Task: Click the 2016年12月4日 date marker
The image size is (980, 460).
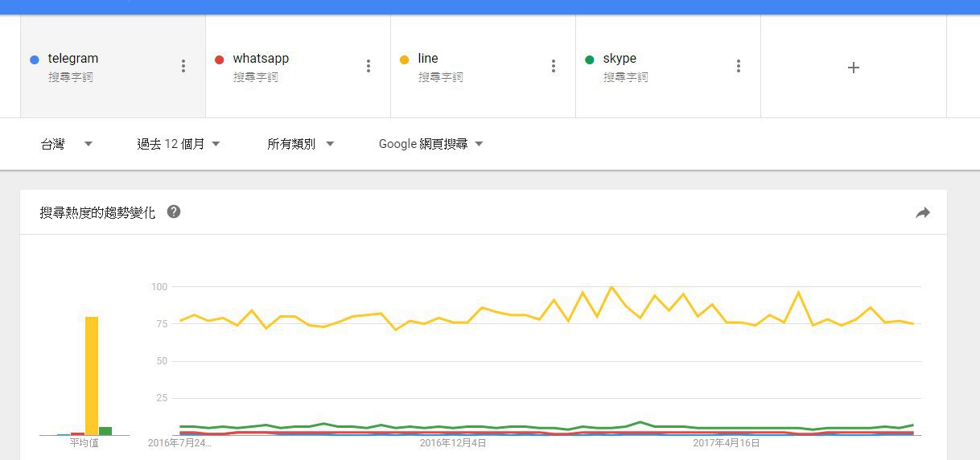Action: pyautogui.click(x=453, y=442)
